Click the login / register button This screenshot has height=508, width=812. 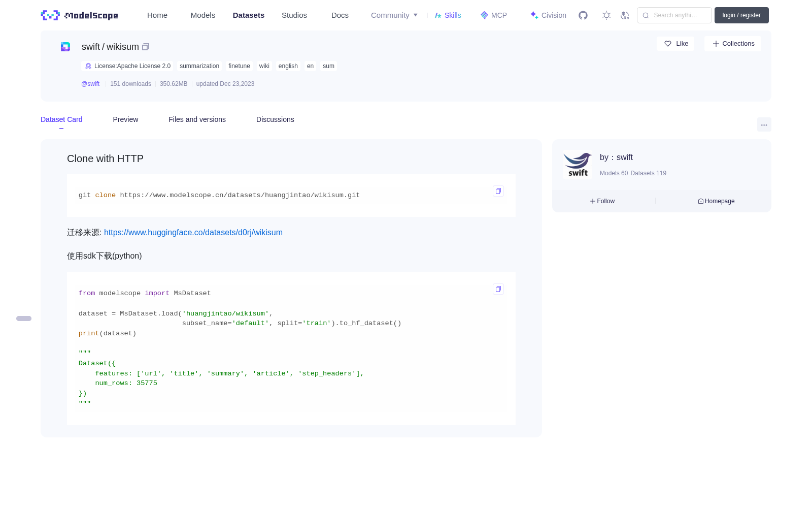[741, 15]
